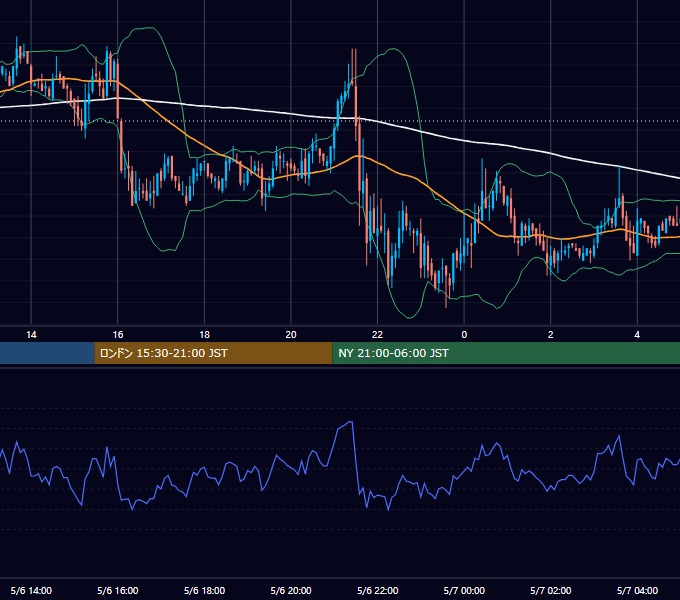
Task: Click hour label 22 on price chart axis
Action: [377, 335]
